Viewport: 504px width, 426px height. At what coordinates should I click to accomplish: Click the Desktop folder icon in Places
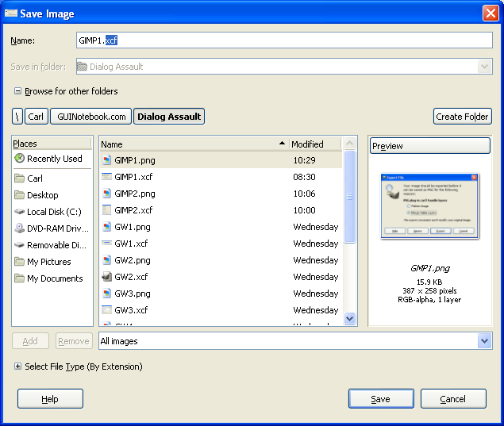pos(19,195)
